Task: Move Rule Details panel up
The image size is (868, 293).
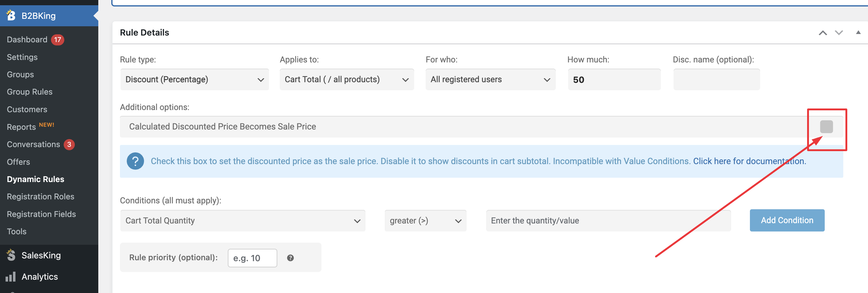Action: tap(823, 33)
